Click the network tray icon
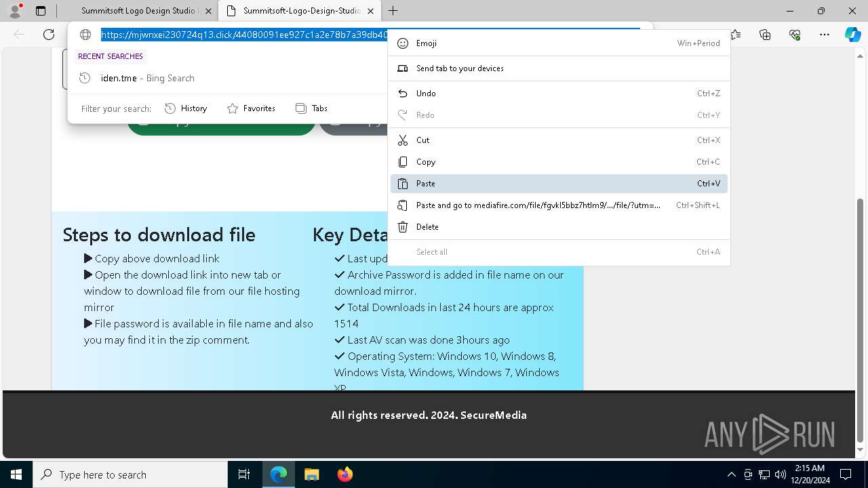The width and height of the screenshot is (868, 488). click(x=764, y=474)
